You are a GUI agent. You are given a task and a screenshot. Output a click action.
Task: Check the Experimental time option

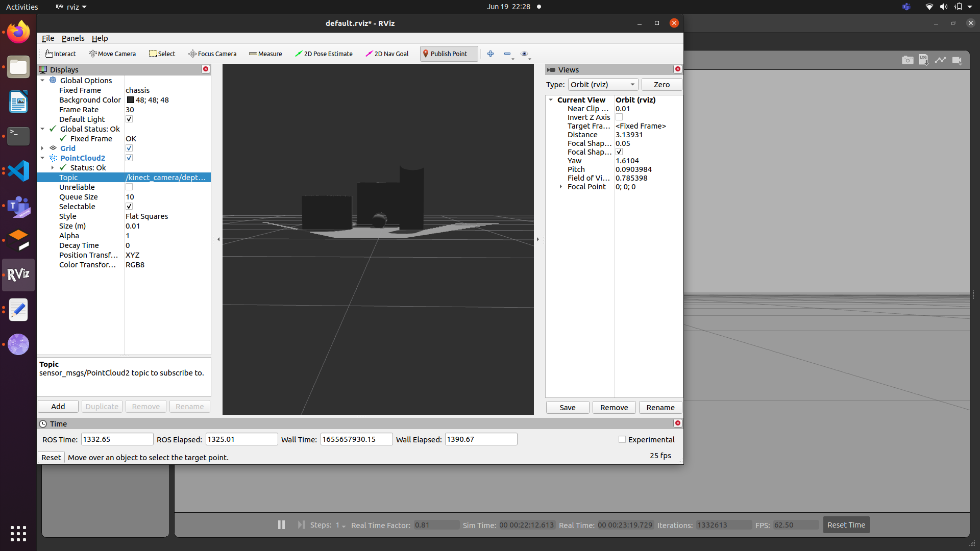coord(622,439)
